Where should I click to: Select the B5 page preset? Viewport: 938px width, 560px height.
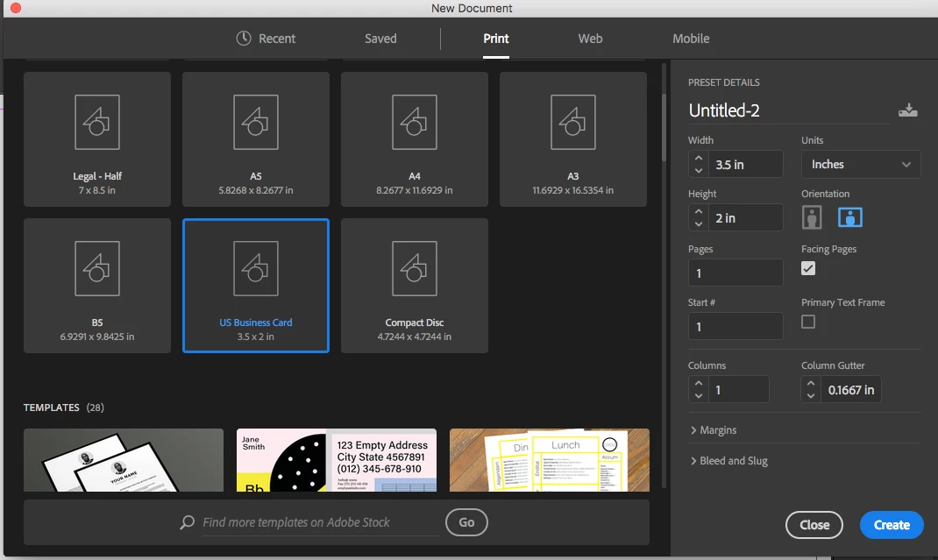tap(97, 286)
